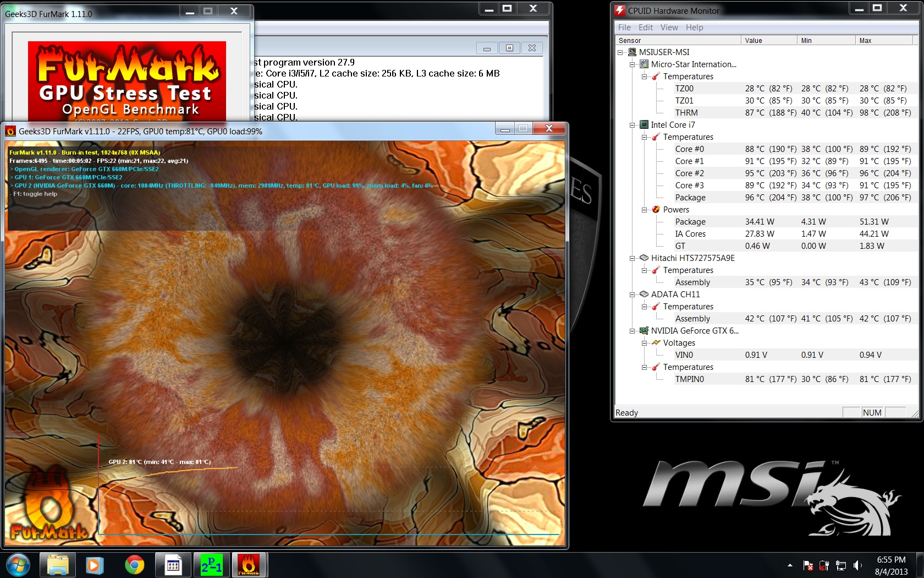The width and height of the screenshot is (924, 578).
Task: Show hidden system tray icons
Action: pyautogui.click(x=790, y=565)
